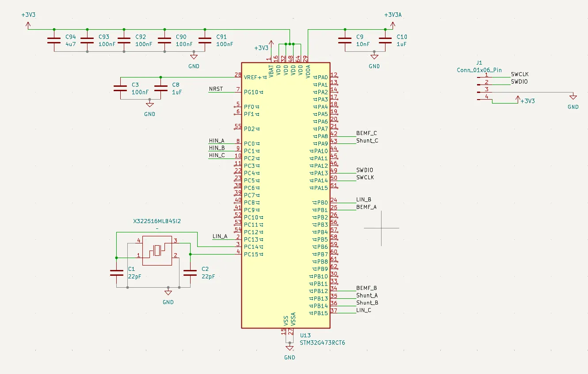Viewport: 588px width, 374px height.
Task: Select the C8 capacitor symbol
Action: [160, 88]
